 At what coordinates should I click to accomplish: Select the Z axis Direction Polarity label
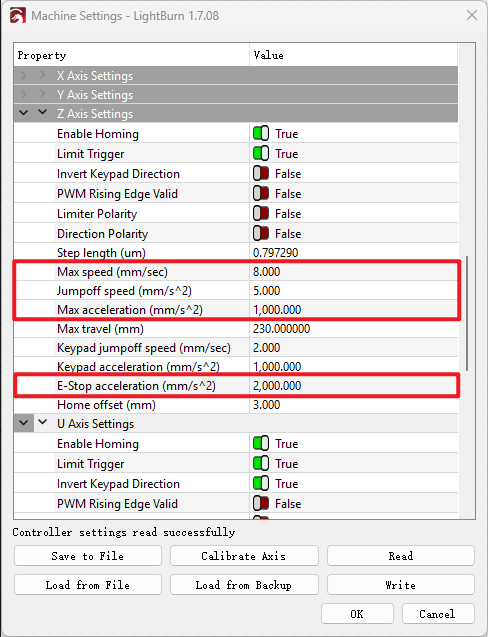click(x=103, y=234)
